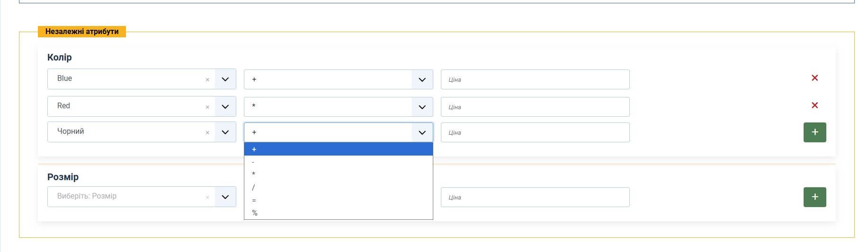Delete the Red color row
The image size is (868, 252).
pyautogui.click(x=814, y=105)
